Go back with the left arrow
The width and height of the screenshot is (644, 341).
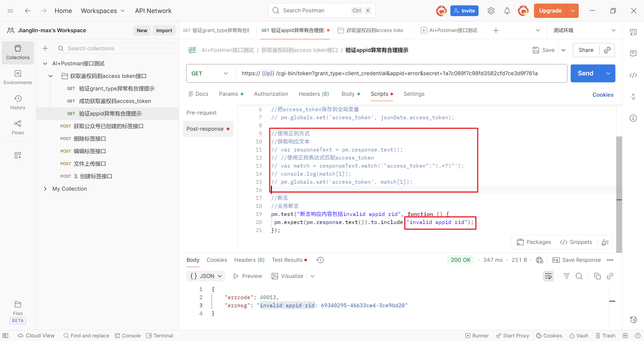[x=28, y=11]
